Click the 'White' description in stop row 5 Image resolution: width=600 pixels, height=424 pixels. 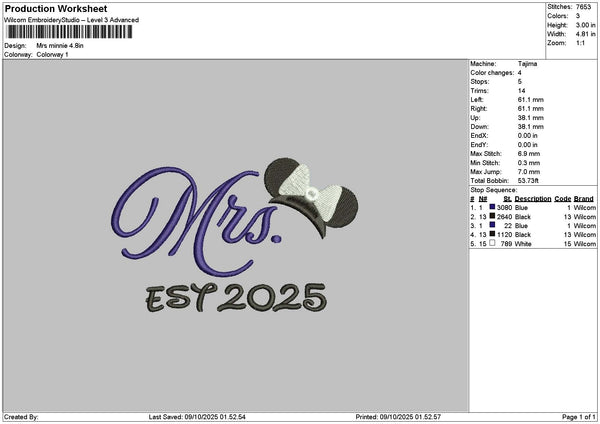point(523,244)
